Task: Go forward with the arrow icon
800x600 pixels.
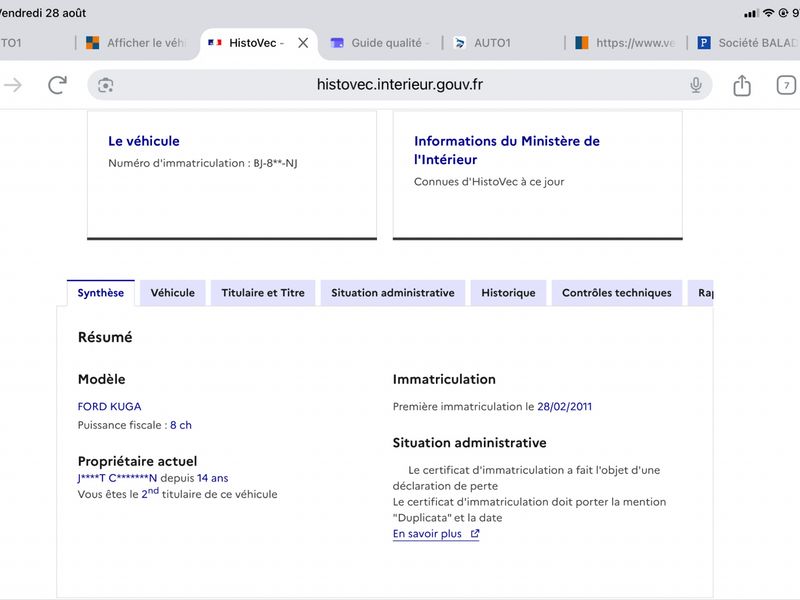Action: pyautogui.click(x=12, y=85)
